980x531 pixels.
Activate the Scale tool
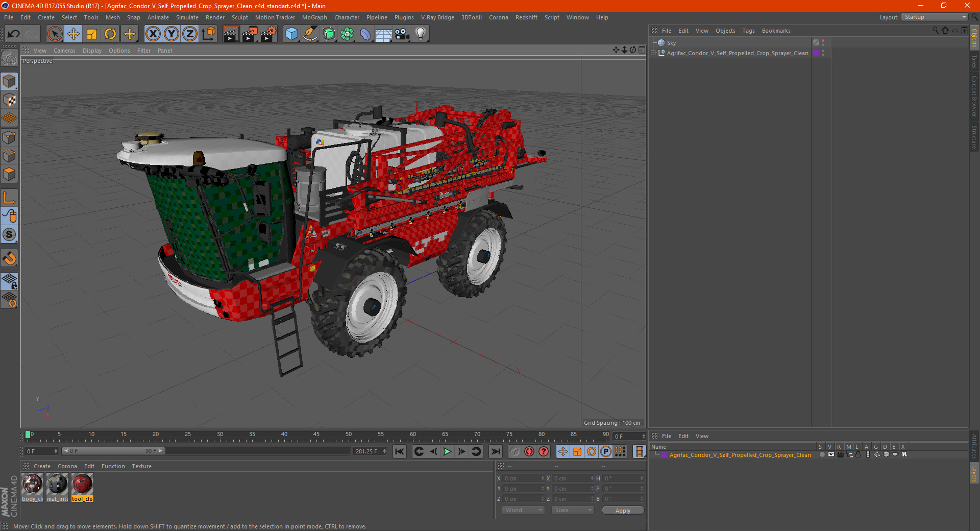click(92, 34)
